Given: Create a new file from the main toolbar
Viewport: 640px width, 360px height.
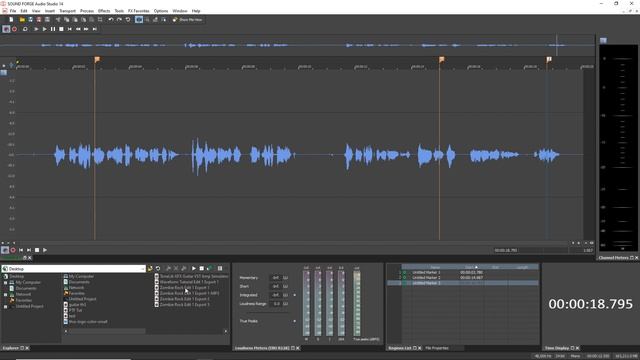Looking at the screenshot, I should [11, 20].
